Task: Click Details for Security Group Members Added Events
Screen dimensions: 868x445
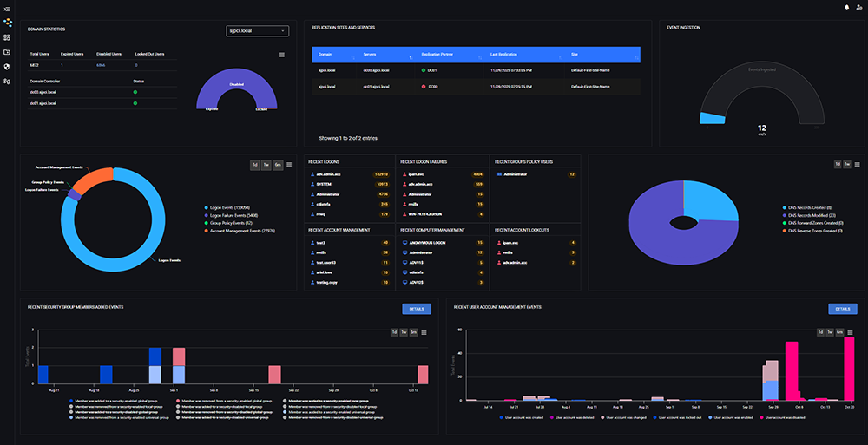Action: 416,309
